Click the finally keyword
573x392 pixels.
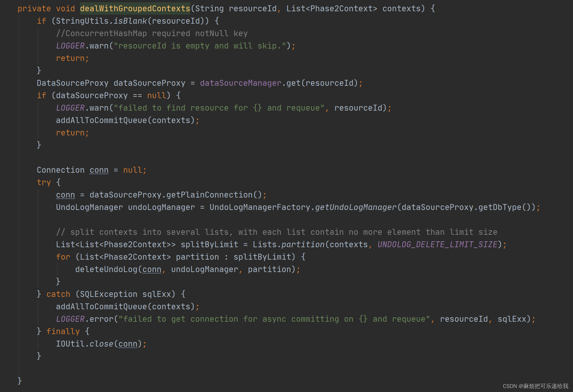tap(63, 331)
